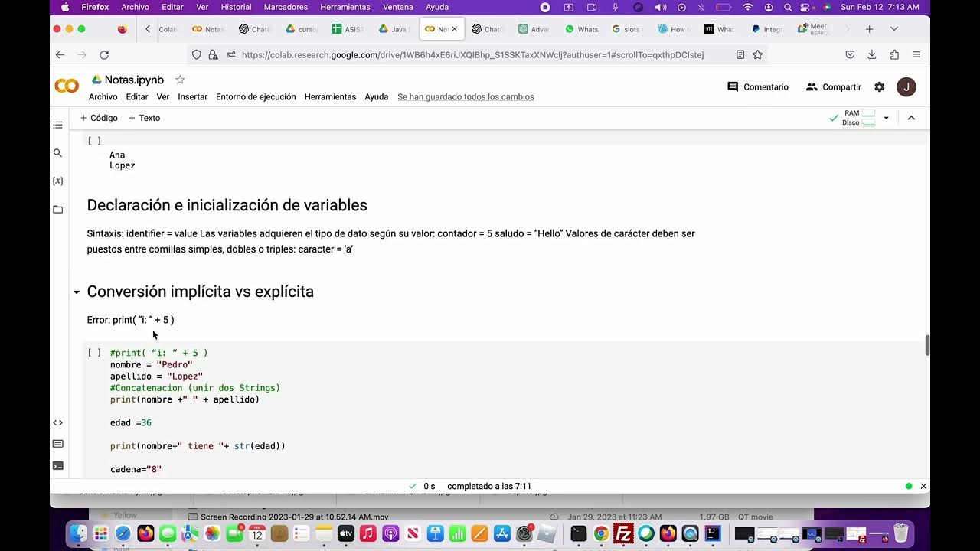
Task: Open Colab settings gear
Action: point(879,87)
